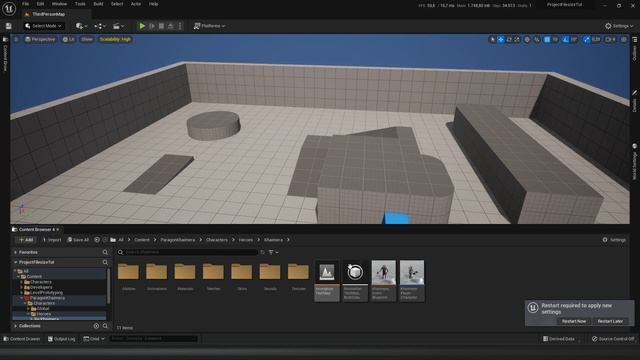Switch to the ThirdPersonMap tab
Screen dimensions: 640x360
pyautogui.click(x=48, y=14)
